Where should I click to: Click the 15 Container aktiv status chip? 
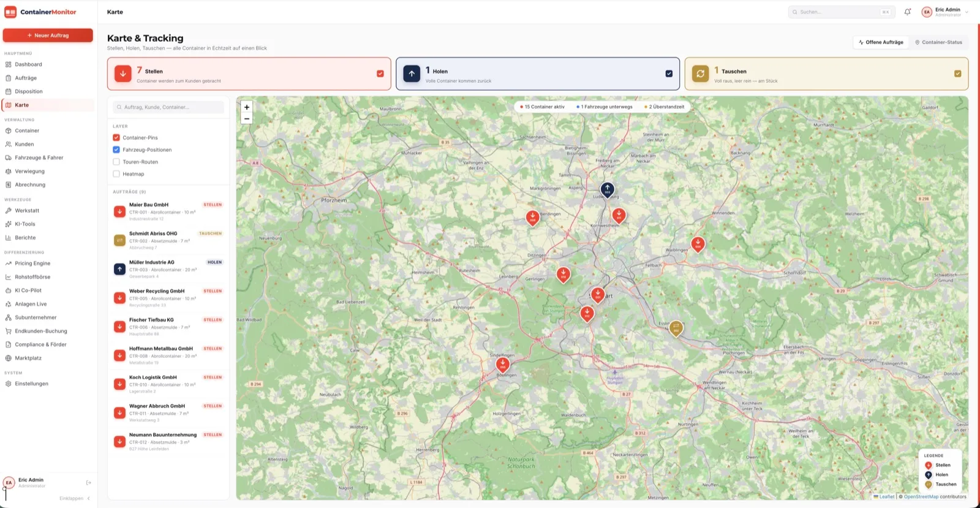point(543,107)
